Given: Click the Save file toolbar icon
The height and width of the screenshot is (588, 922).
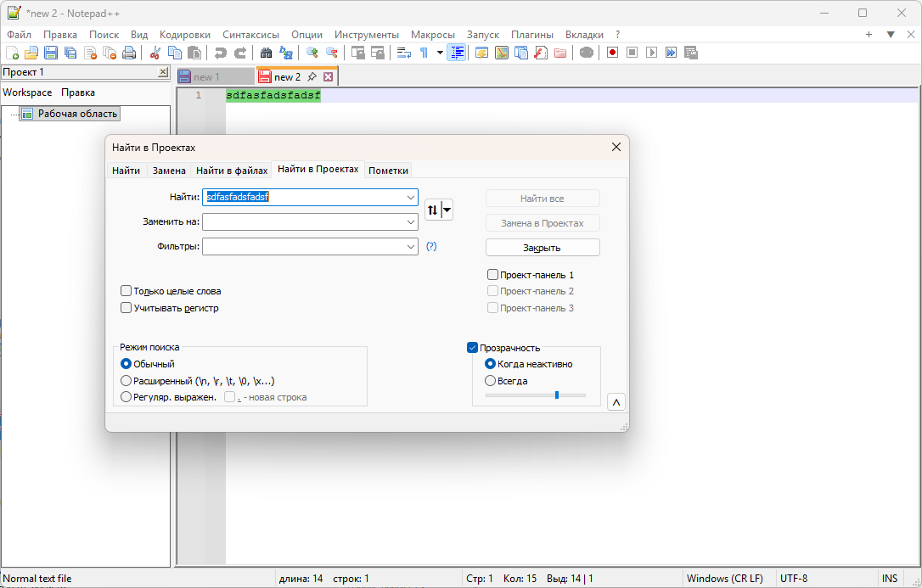Looking at the screenshot, I should 51,53.
